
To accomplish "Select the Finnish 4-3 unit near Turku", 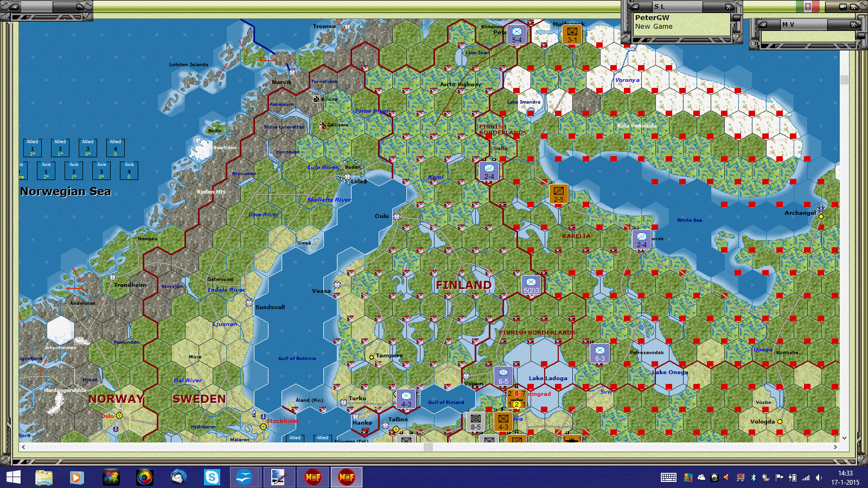I will [x=406, y=399].
